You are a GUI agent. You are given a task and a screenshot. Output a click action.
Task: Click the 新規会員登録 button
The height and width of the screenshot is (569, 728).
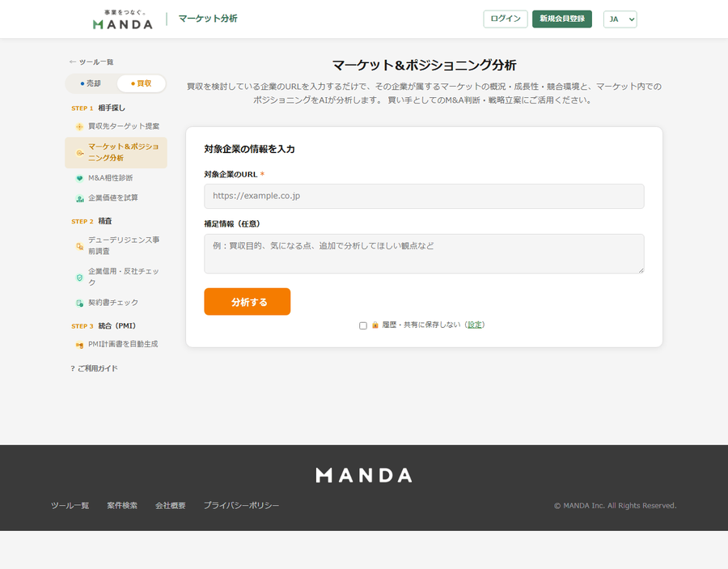[562, 19]
